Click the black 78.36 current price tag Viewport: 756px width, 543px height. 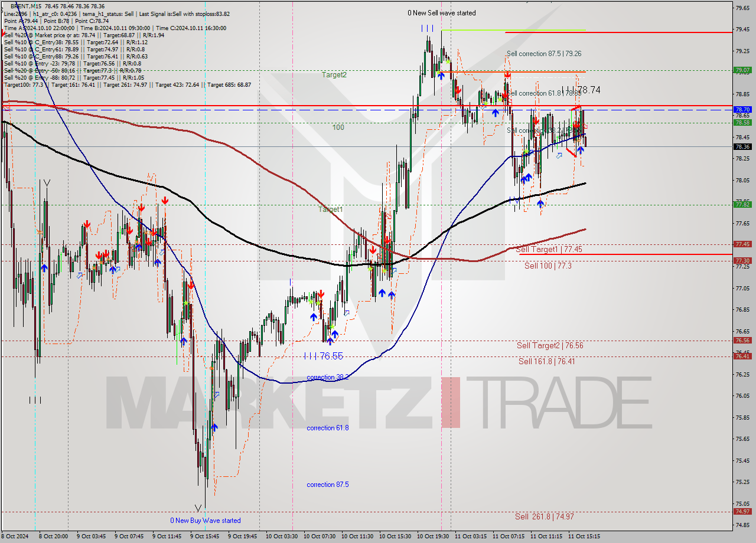pyautogui.click(x=742, y=147)
